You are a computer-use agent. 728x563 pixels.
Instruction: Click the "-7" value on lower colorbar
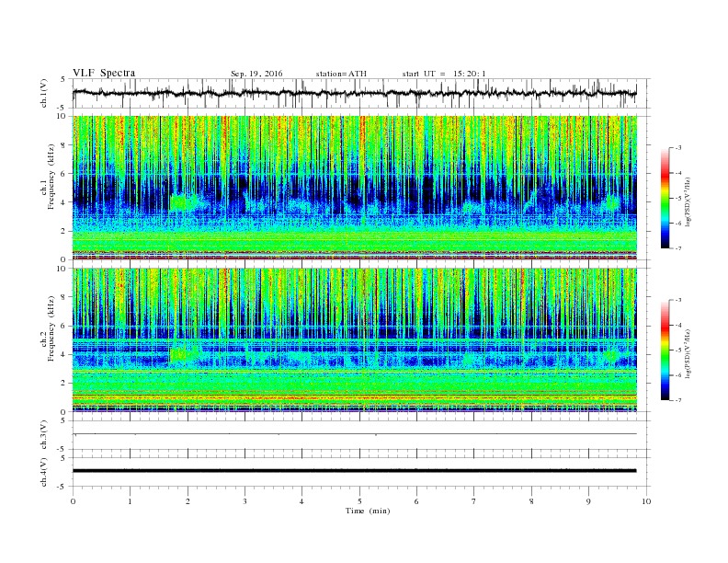tap(678, 400)
